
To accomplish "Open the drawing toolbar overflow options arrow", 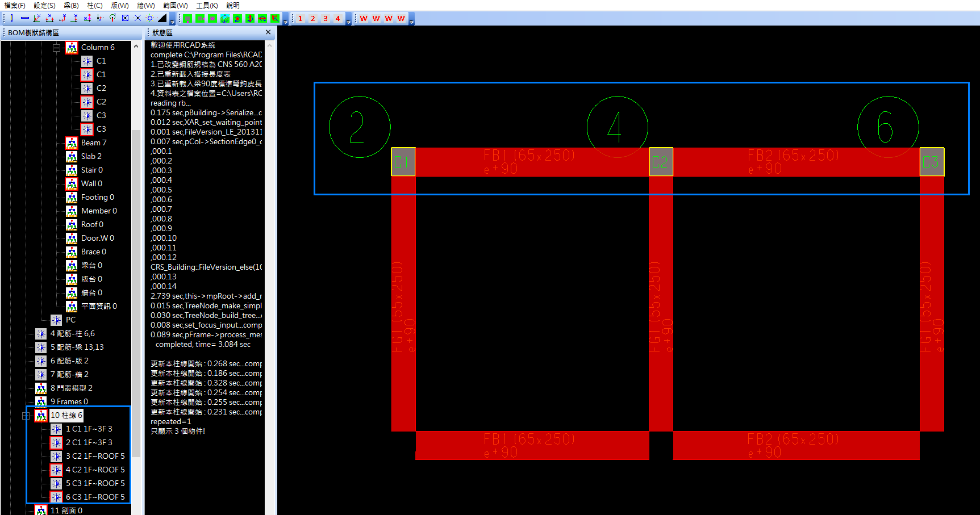I will pyautogui.click(x=173, y=19).
